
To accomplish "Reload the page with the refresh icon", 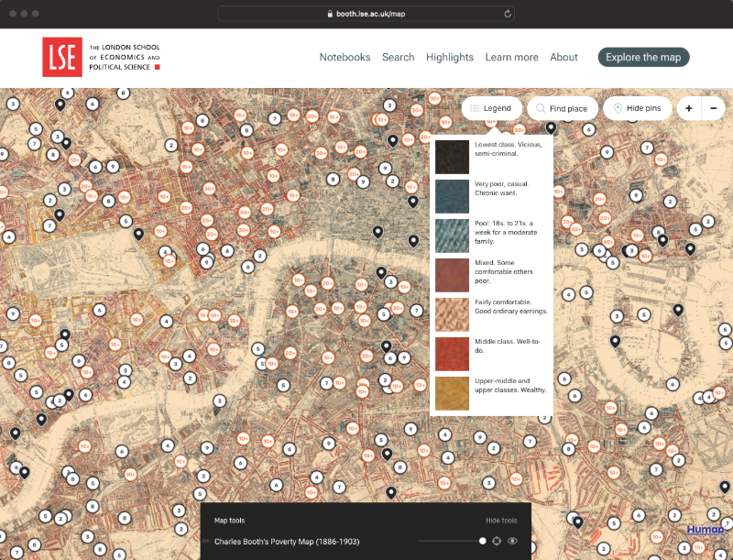I will coord(508,14).
